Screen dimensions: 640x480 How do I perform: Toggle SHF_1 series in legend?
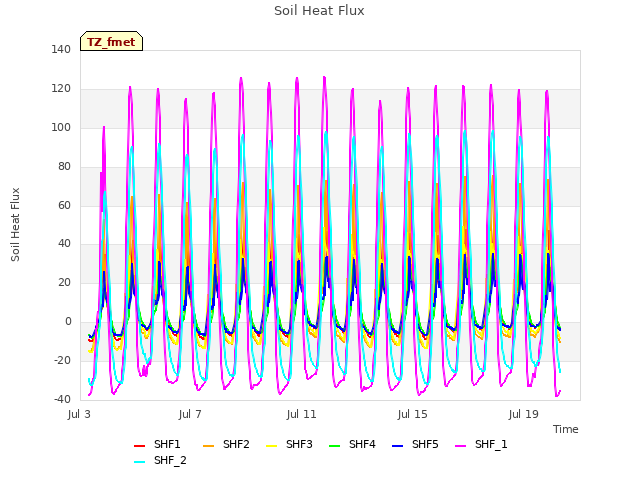coord(481,444)
